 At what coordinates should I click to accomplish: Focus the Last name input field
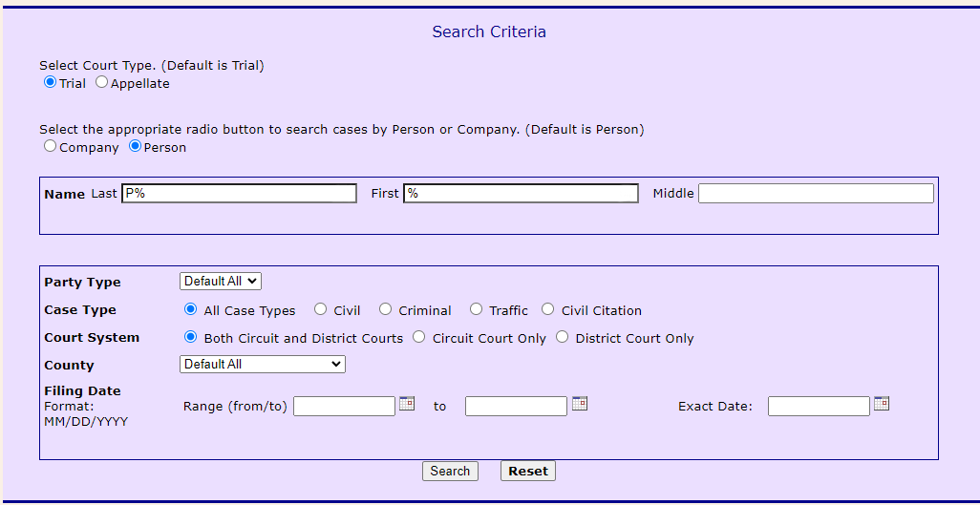pos(240,193)
